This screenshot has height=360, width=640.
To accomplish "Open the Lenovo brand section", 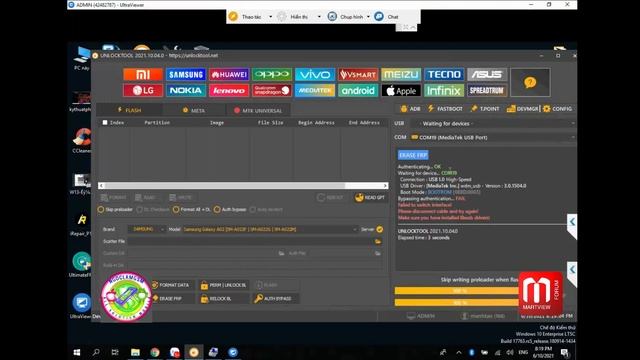I will (229, 90).
